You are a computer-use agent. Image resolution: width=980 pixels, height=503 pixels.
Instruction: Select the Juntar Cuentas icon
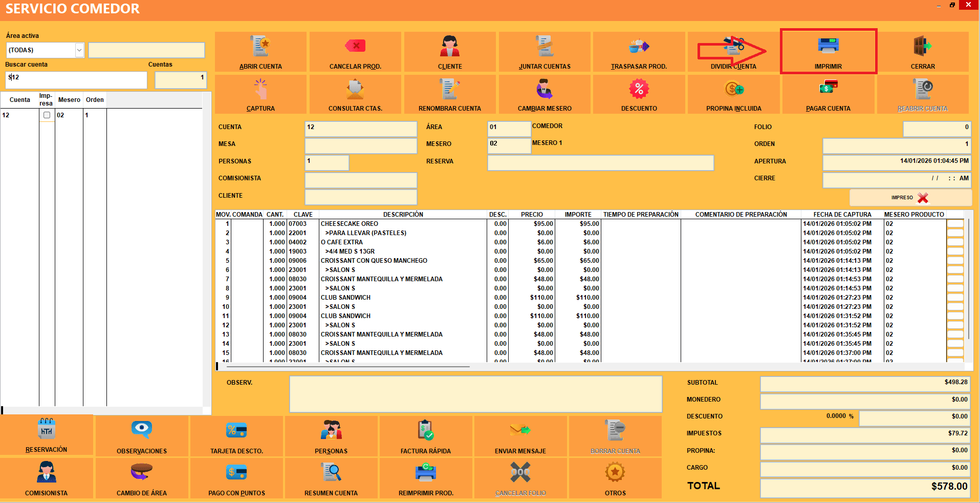coord(544,46)
